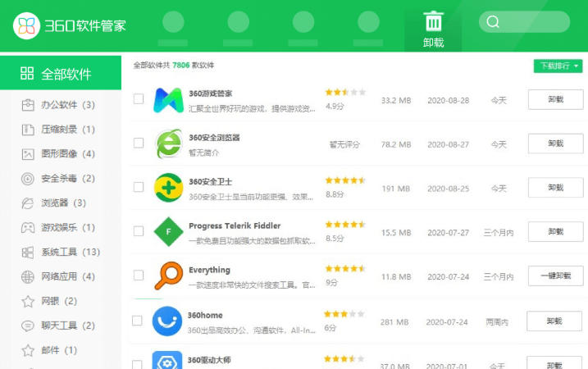Click the 聊天工具 chat bubble icon
This screenshot has width=588, height=369.
[28, 326]
